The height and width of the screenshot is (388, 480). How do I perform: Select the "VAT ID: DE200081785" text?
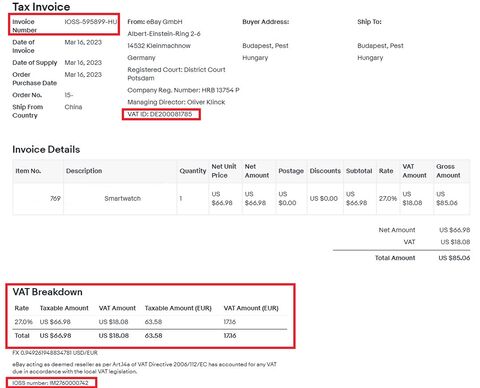click(x=160, y=114)
